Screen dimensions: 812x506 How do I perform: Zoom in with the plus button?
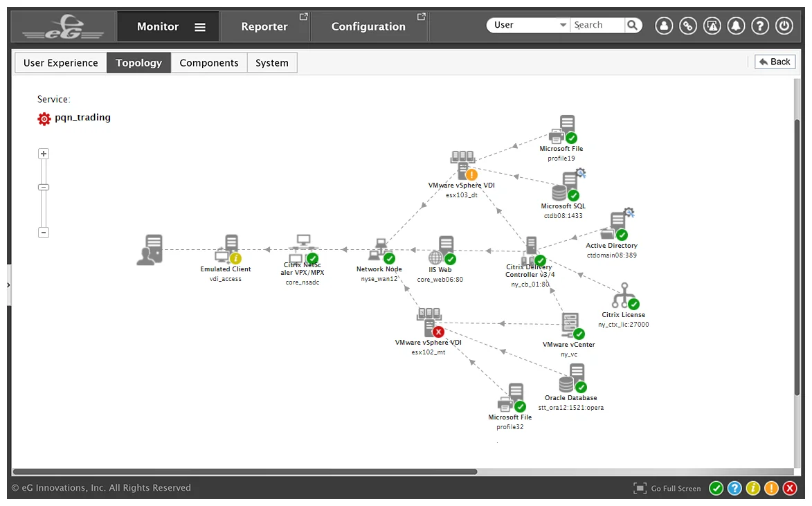pyautogui.click(x=44, y=154)
